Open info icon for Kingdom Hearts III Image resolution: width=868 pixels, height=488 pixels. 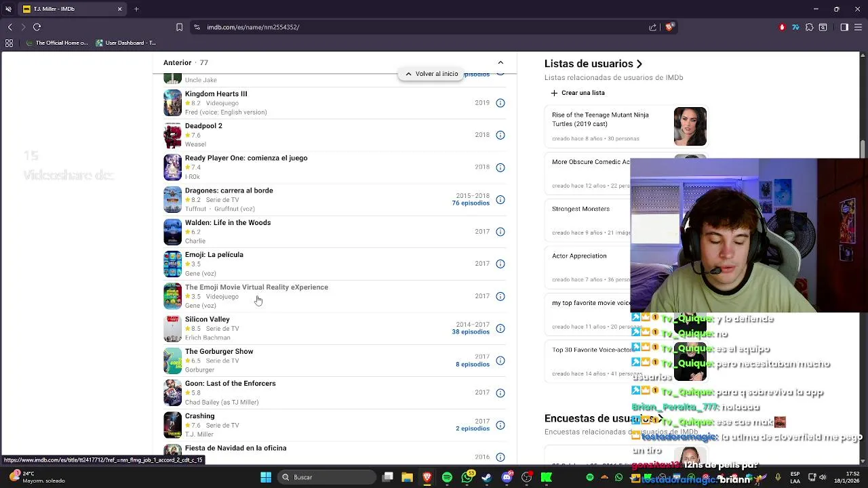pyautogui.click(x=500, y=103)
